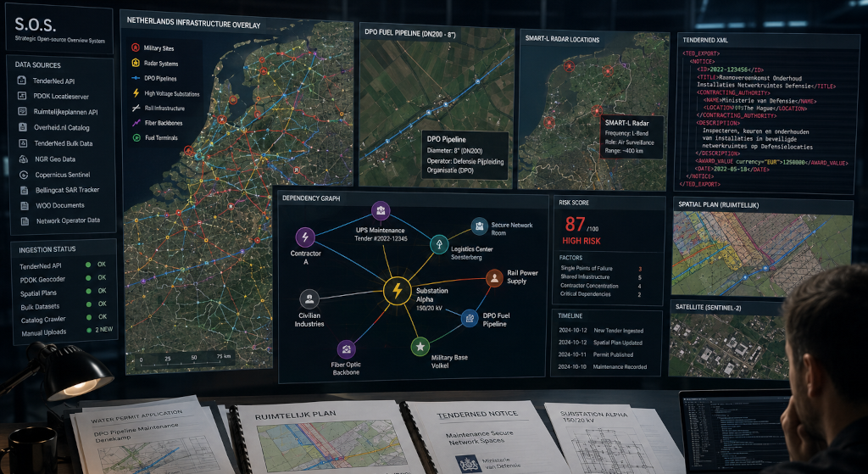
Task: Toggle the Radar Systems legend icon
Action: 135,63
